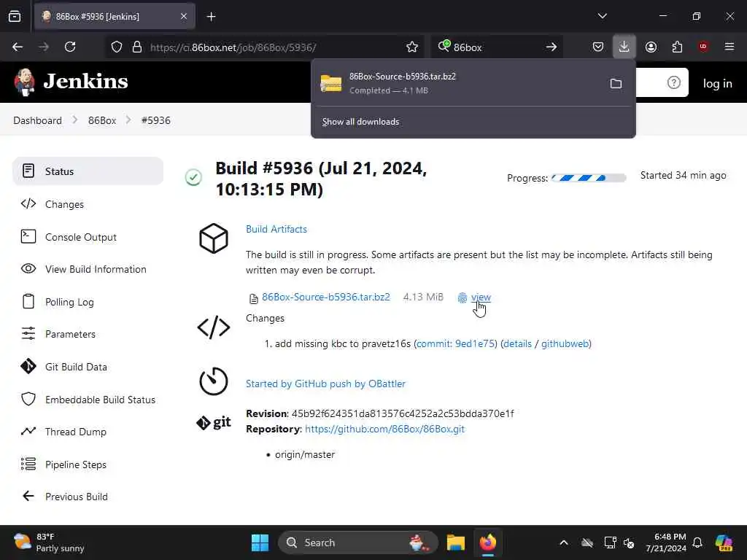This screenshot has height=560, width=747.
Task: Click the Firefox taskbar icon
Action: (488, 542)
